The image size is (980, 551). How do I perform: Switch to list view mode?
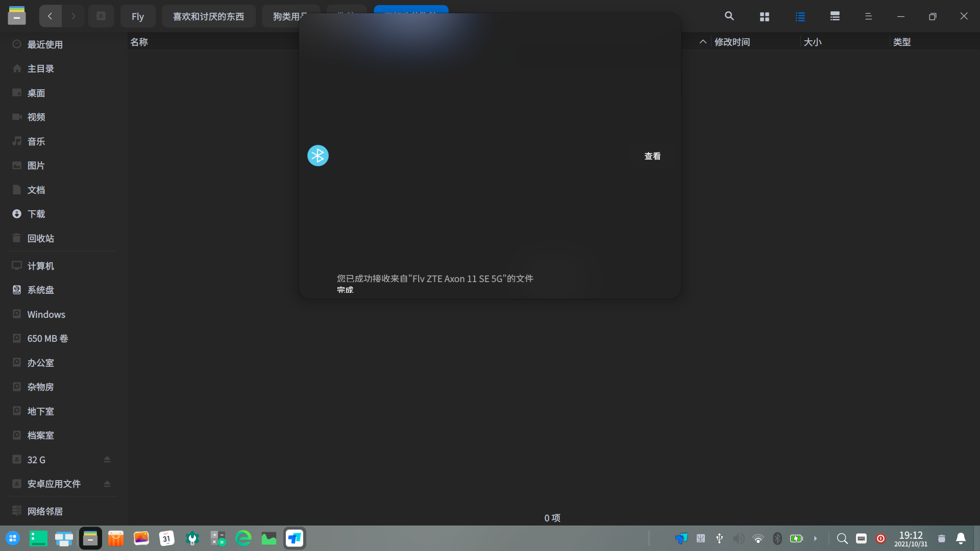[x=800, y=16]
